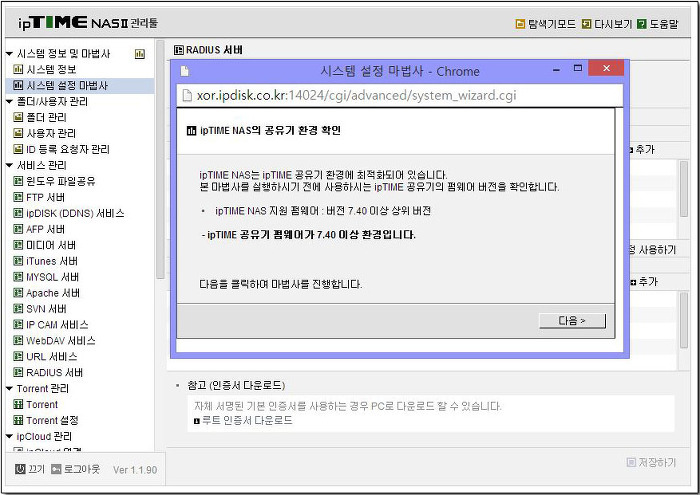
Task: Select 시스템 설정 마법사 in sidebar
Action: (x=67, y=85)
